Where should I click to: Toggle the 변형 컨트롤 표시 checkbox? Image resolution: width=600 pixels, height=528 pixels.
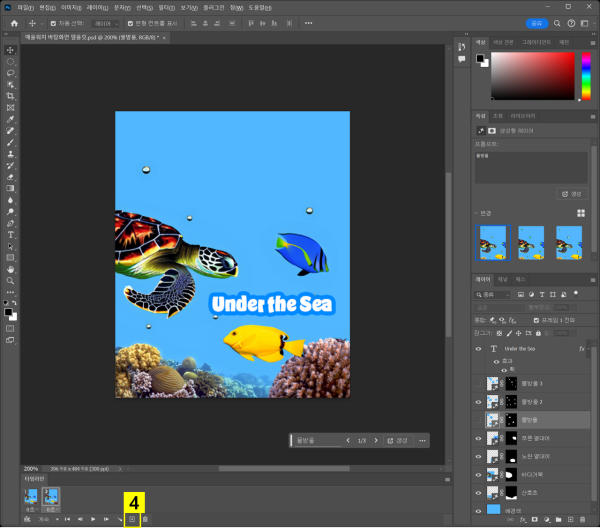click(x=129, y=22)
